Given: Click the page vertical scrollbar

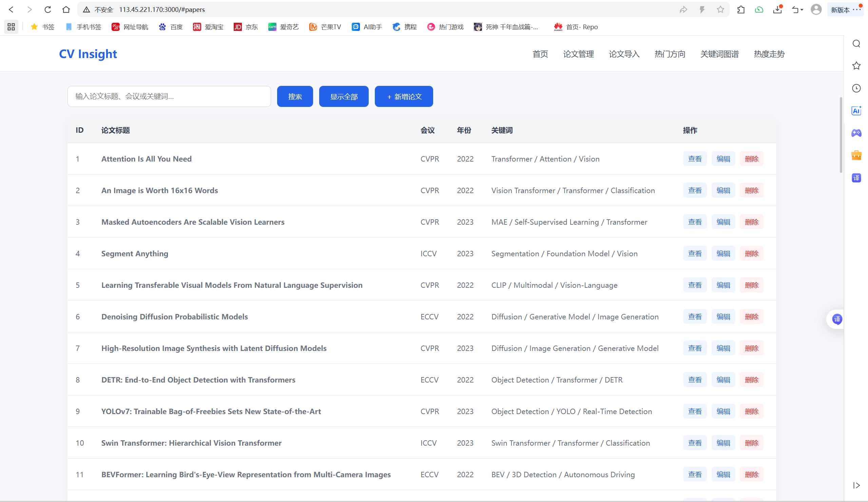Looking at the screenshot, I should click(x=841, y=134).
